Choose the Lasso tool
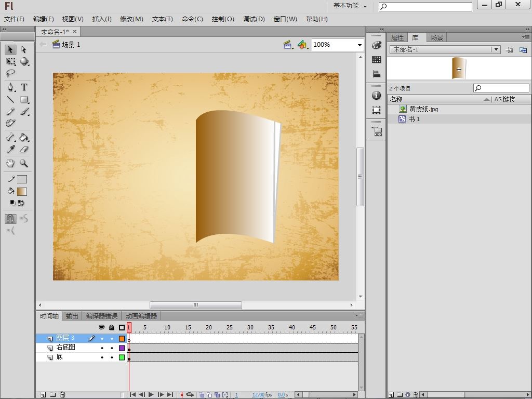Screen dimensions: 532x399 (10, 74)
